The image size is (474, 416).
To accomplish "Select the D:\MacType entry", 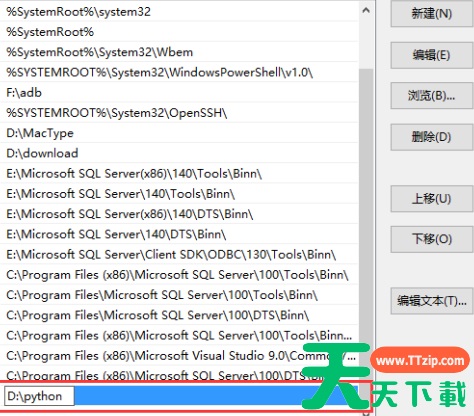I will click(179, 133).
